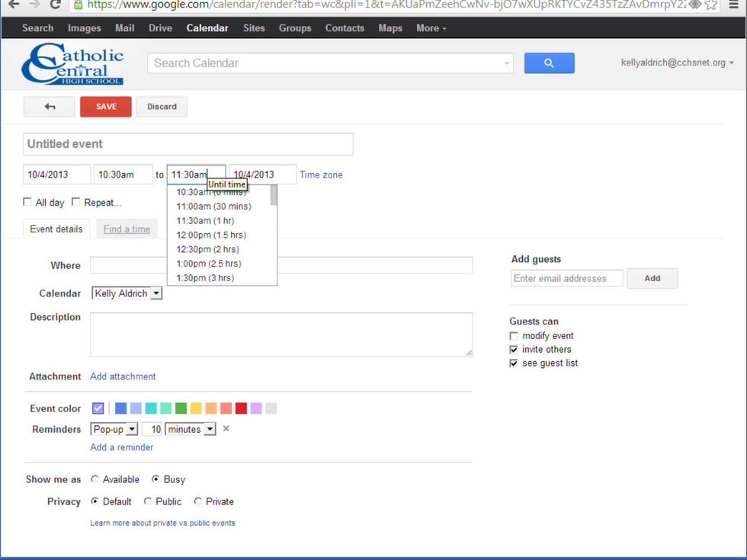Click the Catholic Central High School logo
The height and width of the screenshot is (560, 747).
coord(72,64)
